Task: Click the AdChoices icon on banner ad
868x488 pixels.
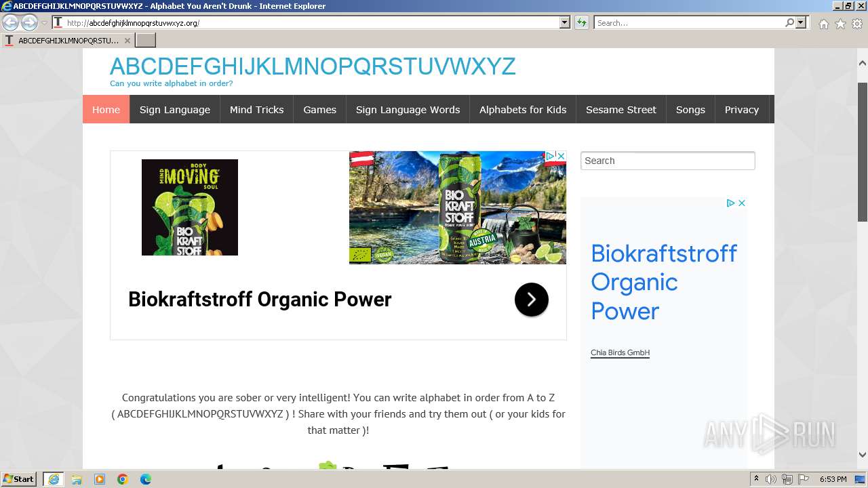Action: point(551,156)
